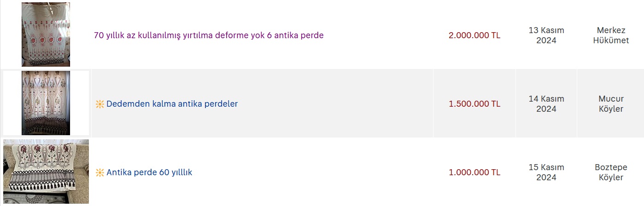Click the 14 Kasım 2024 date cell

pos(546,103)
